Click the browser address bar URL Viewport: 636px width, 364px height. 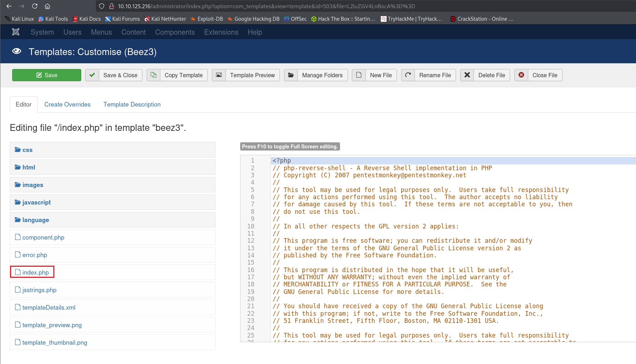(266, 6)
